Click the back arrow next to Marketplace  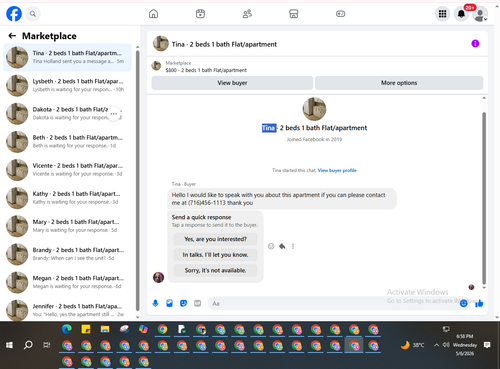(12, 36)
